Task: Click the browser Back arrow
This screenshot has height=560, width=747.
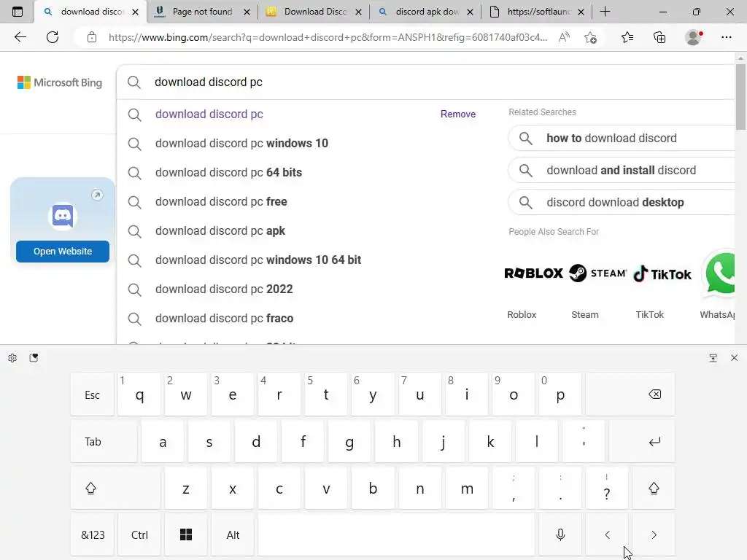Action: point(20,37)
